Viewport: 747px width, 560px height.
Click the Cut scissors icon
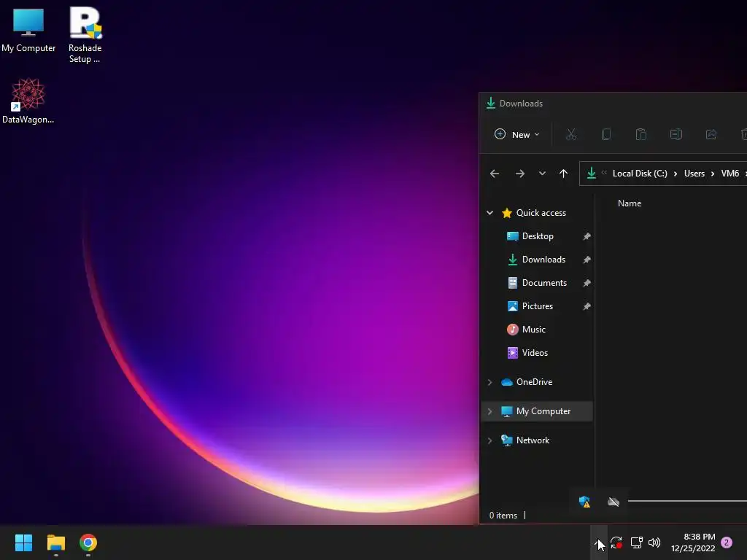point(570,135)
